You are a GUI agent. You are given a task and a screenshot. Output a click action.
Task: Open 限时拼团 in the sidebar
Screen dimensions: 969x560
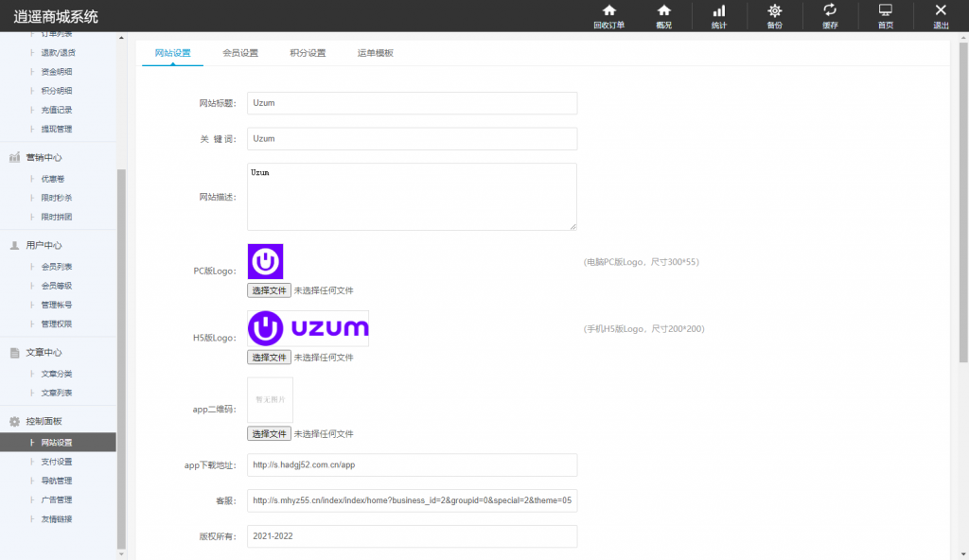point(57,217)
